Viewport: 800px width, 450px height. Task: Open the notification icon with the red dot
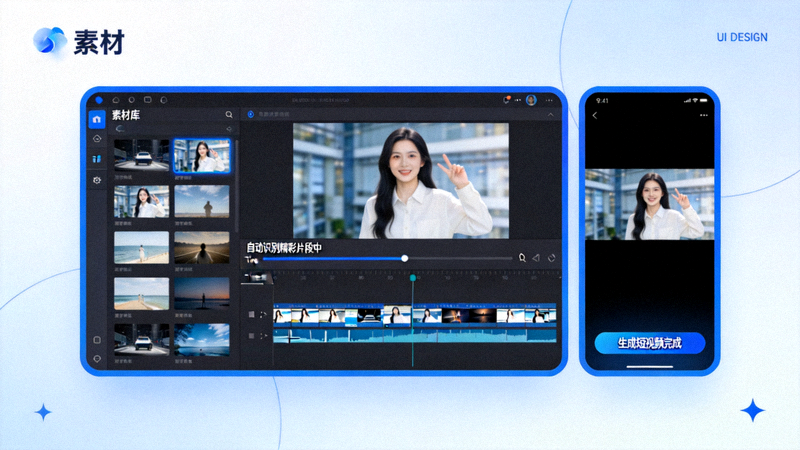(x=507, y=100)
